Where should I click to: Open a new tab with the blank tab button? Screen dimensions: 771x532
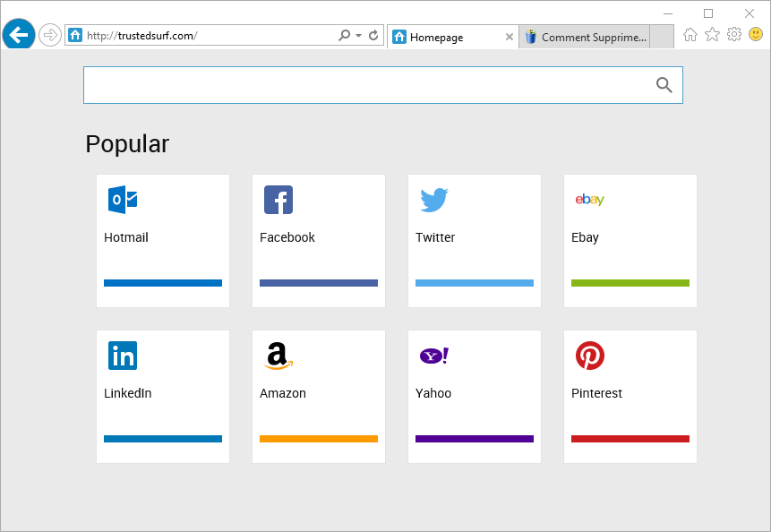[x=662, y=38]
